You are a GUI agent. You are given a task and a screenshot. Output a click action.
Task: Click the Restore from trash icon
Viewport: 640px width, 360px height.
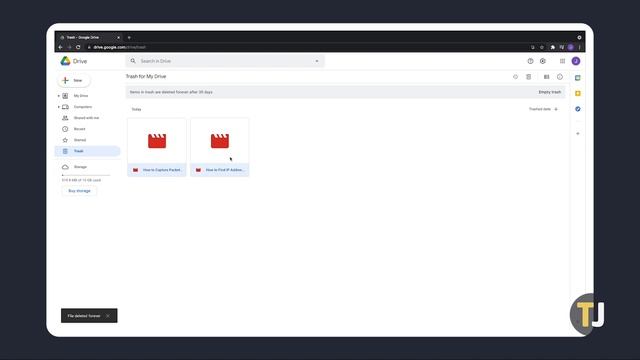click(516, 77)
